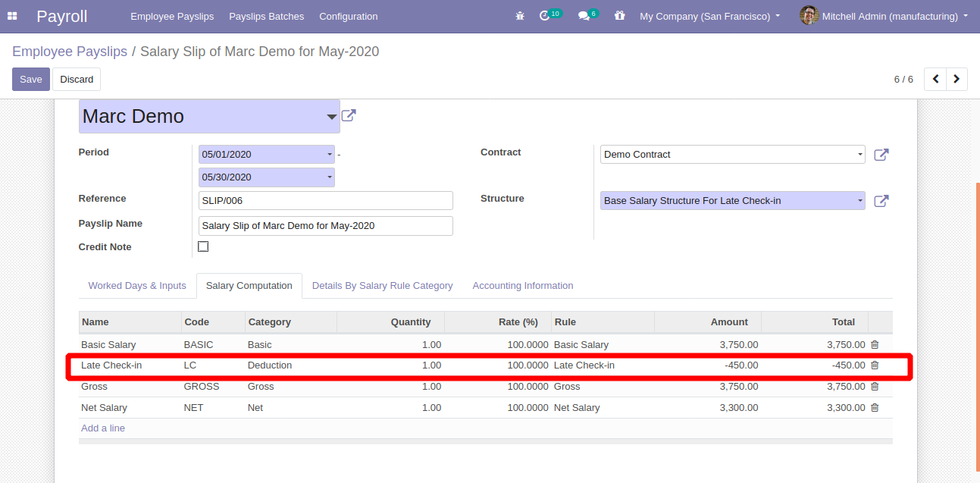Screen dimensions: 980x483
Task: Expand the Contract dropdown
Action: (x=860, y=155)
